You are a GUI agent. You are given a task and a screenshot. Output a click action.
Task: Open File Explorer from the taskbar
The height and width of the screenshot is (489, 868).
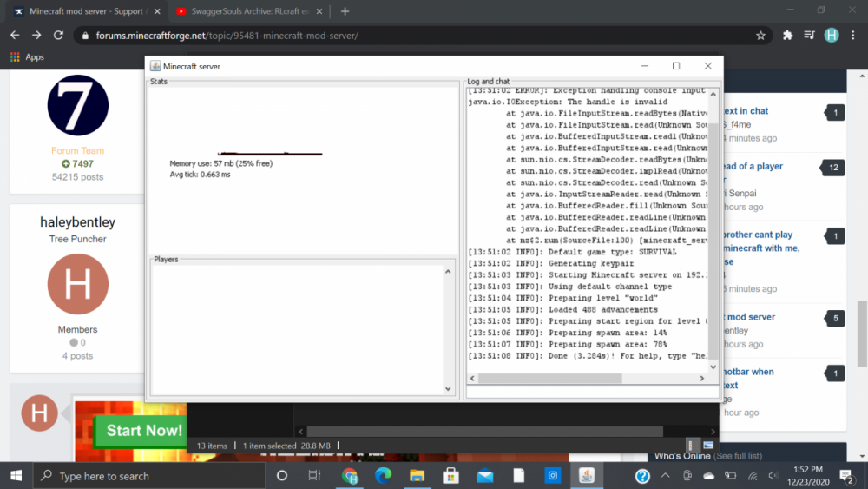point(417,476)
